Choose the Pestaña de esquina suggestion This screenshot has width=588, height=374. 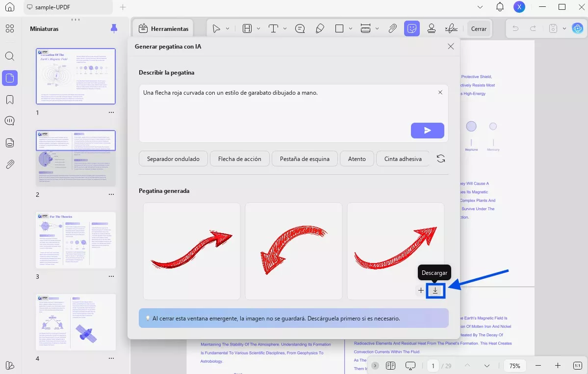tap(305, 159)
